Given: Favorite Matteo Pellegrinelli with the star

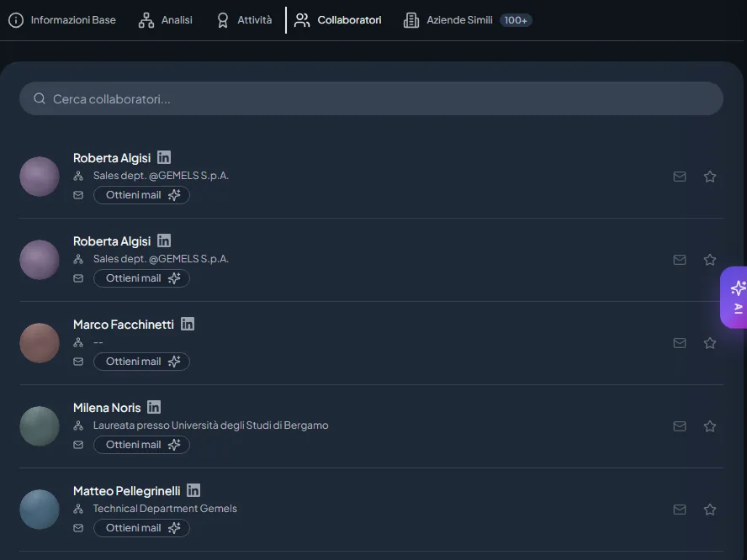Looking at the screenshot, I should click(710, 510).
